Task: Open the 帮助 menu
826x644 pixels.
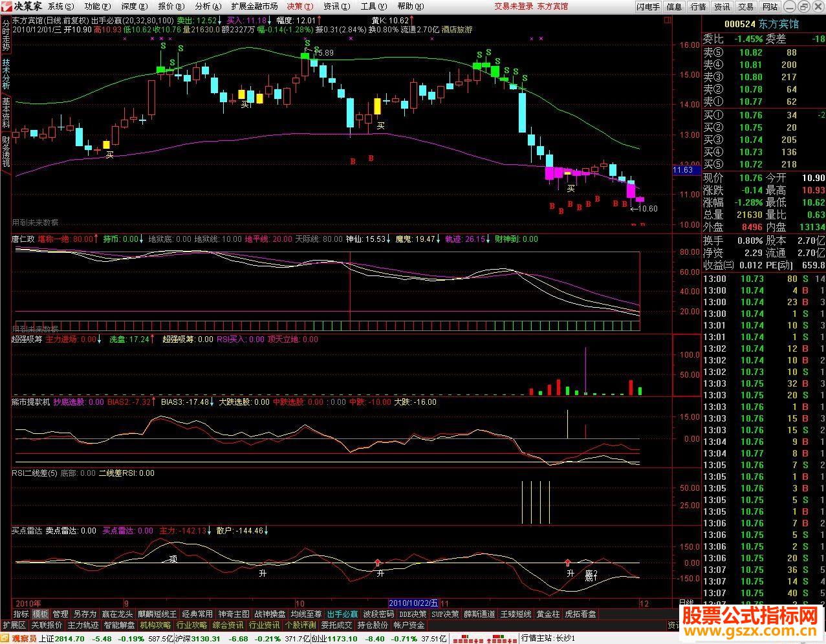Action: point(409,6)
